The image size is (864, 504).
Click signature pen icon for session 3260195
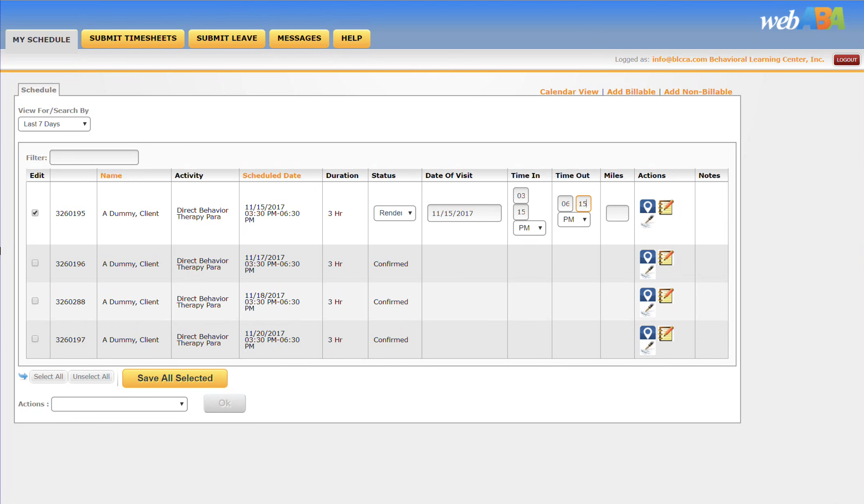tap(647, 222)
